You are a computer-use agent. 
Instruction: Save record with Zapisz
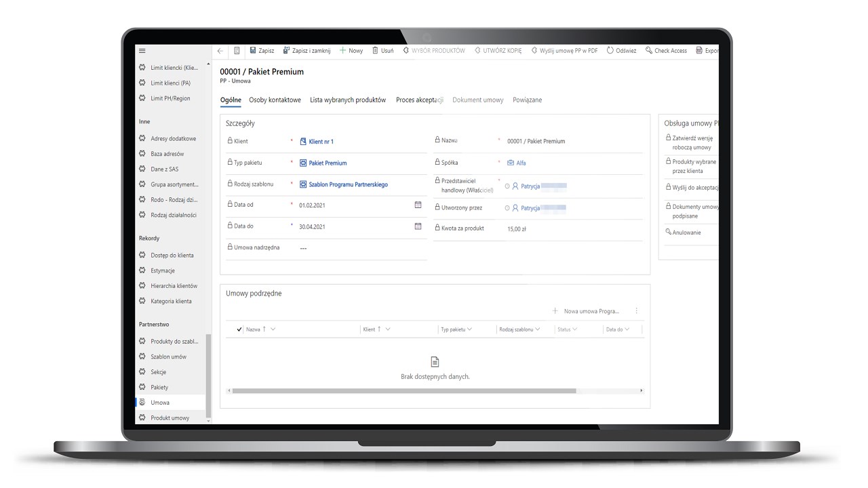[262, 51]
